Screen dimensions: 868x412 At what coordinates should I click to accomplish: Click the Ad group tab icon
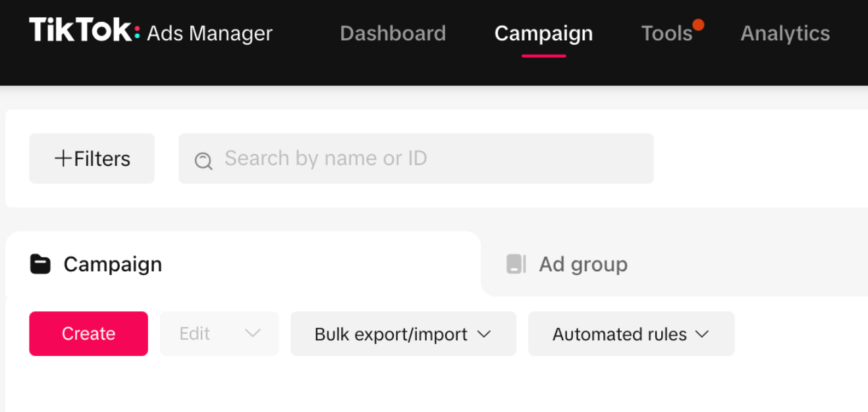(x=516, y=264)
